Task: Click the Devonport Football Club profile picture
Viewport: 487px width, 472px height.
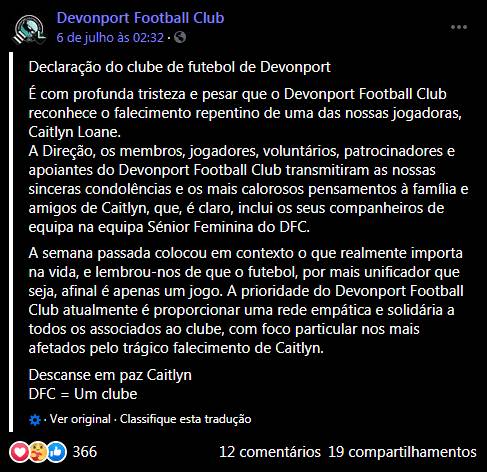Action: click(x=29, y=30)
